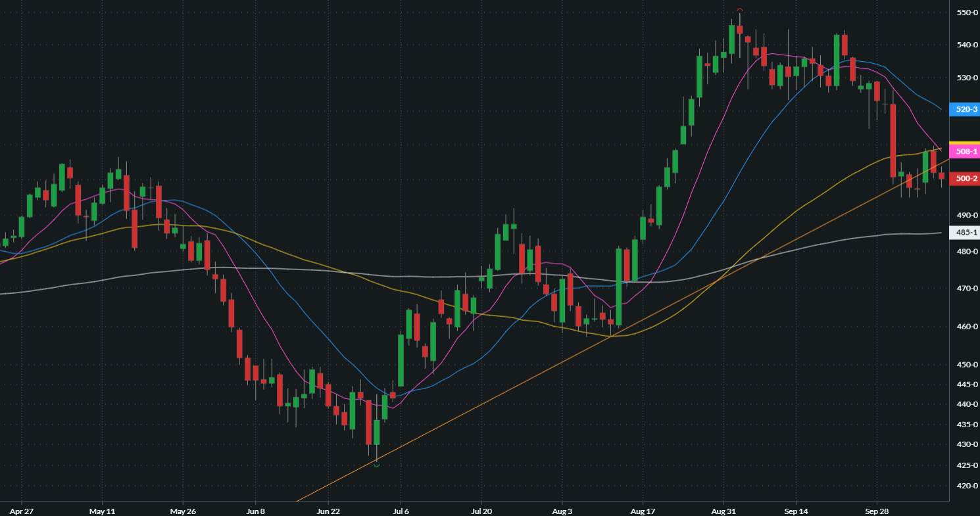Select the 460-0 price axis label
980x516 pixels.
coord(967,327)
